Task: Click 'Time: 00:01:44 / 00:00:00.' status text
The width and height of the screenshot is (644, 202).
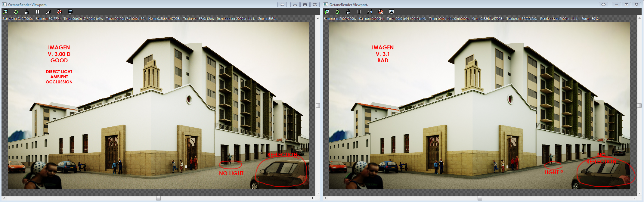Action: [449, 19]
